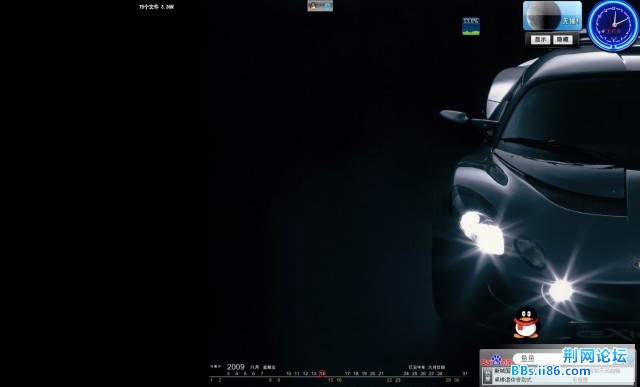Image resolution: width=640 pixels, height=387 pixels.
Task: Click the green landscape memory meter icon
Action: click(x=471, y=26)
